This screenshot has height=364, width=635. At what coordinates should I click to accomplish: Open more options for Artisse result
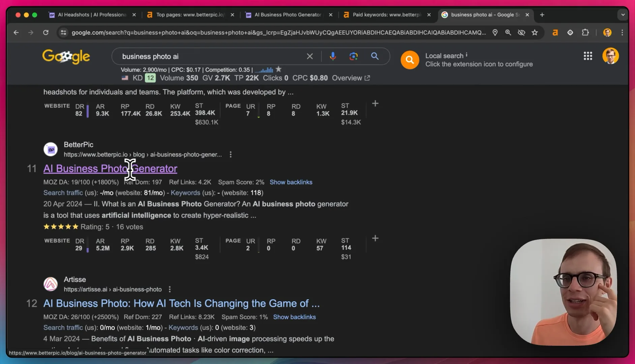point(170,289)
